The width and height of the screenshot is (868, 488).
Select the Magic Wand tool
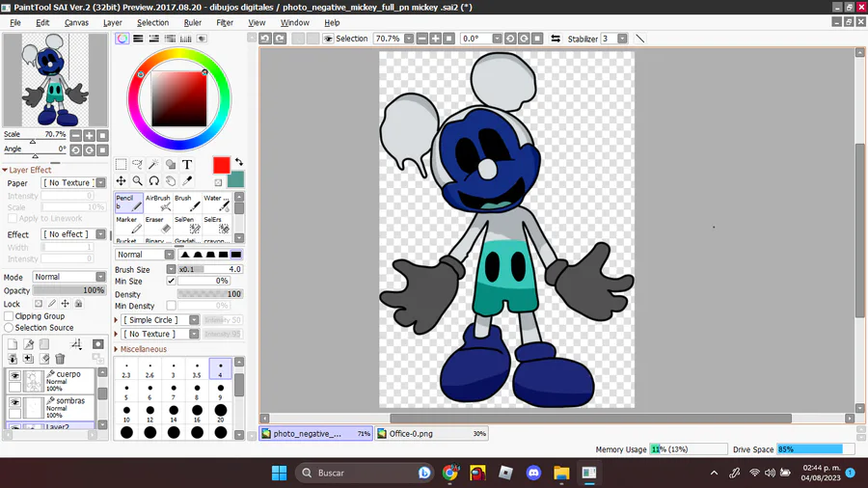coord(154,164)
